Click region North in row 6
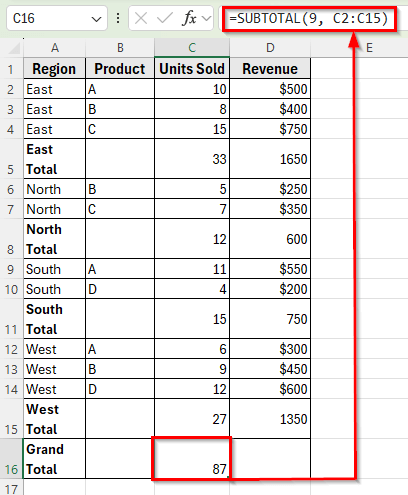Image resolution: width=408 pixels, height=495 pixels. pos(55,189)
